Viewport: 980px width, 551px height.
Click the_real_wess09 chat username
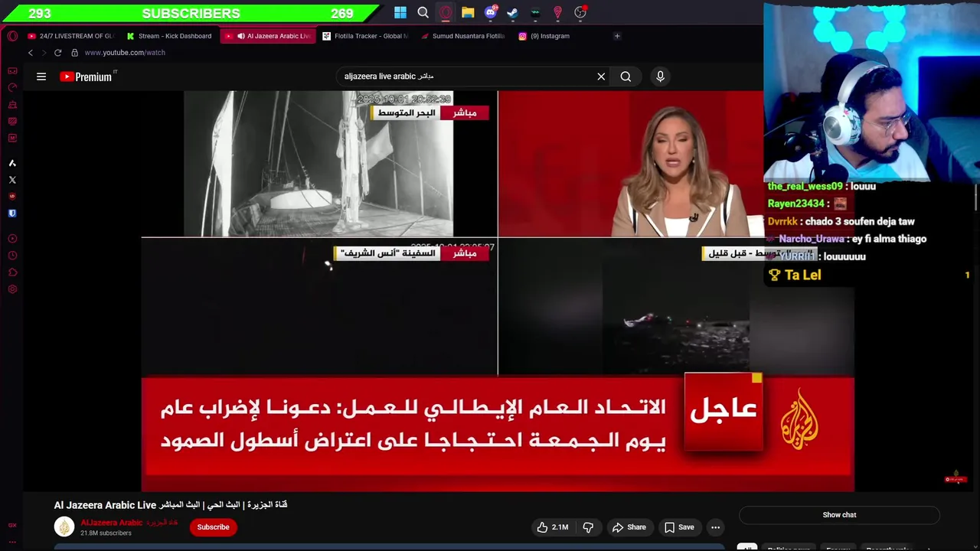[805, 186]
